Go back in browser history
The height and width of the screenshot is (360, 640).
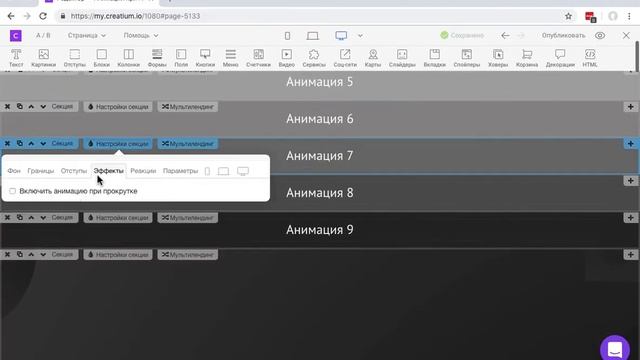tap(11, 16)
